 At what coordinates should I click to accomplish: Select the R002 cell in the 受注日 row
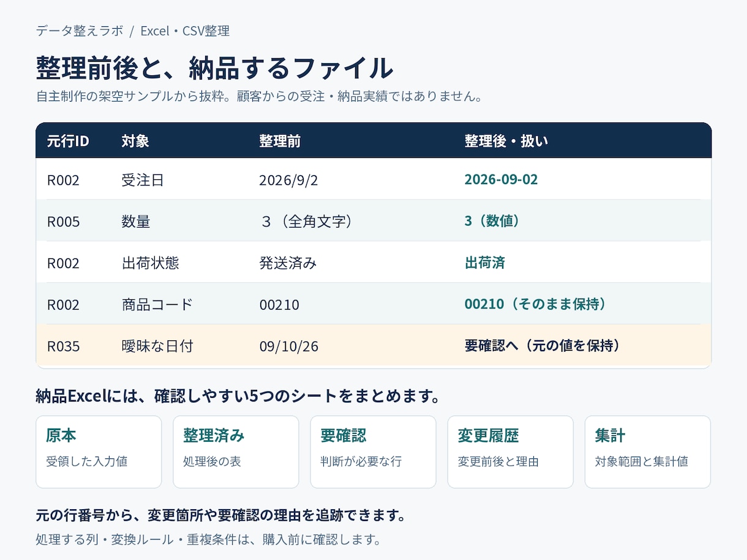(x=63, y=180)
